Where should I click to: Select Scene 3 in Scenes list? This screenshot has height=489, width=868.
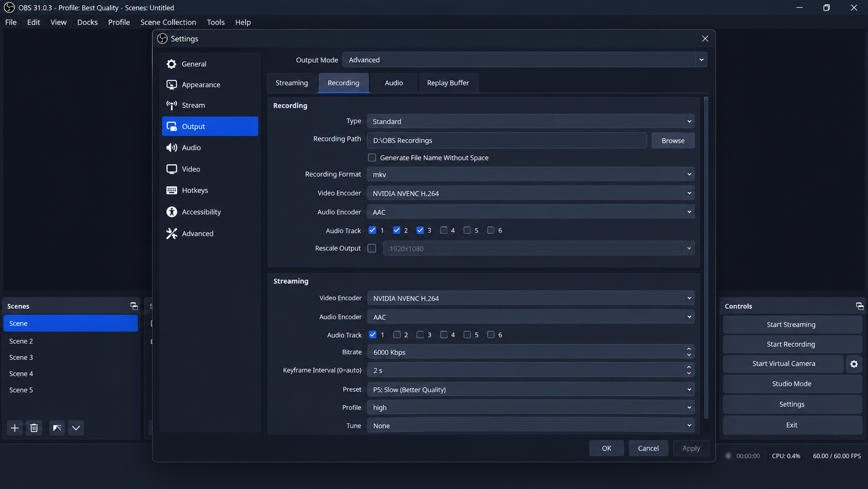pyautogui.click(x=71, y=358)
